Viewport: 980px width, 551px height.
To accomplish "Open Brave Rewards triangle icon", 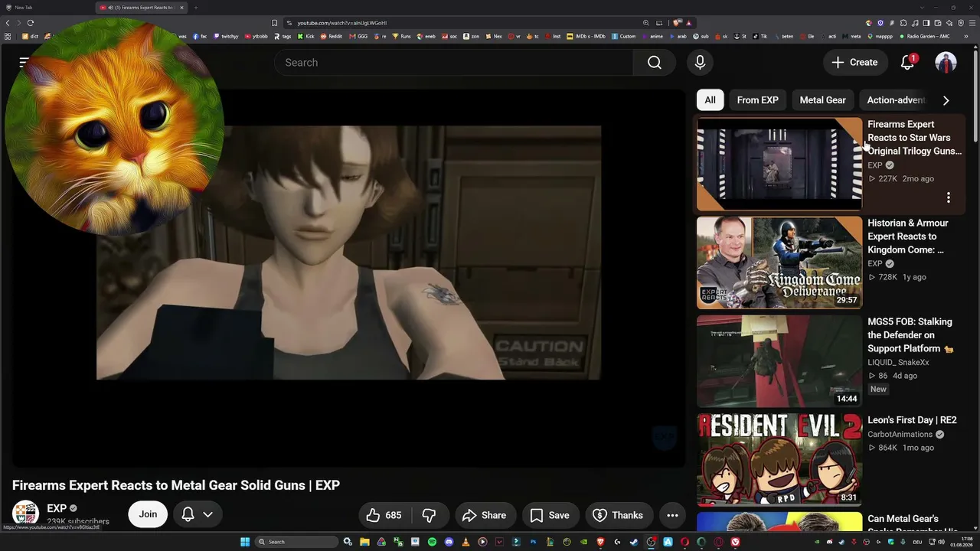I will coord(689,23).
